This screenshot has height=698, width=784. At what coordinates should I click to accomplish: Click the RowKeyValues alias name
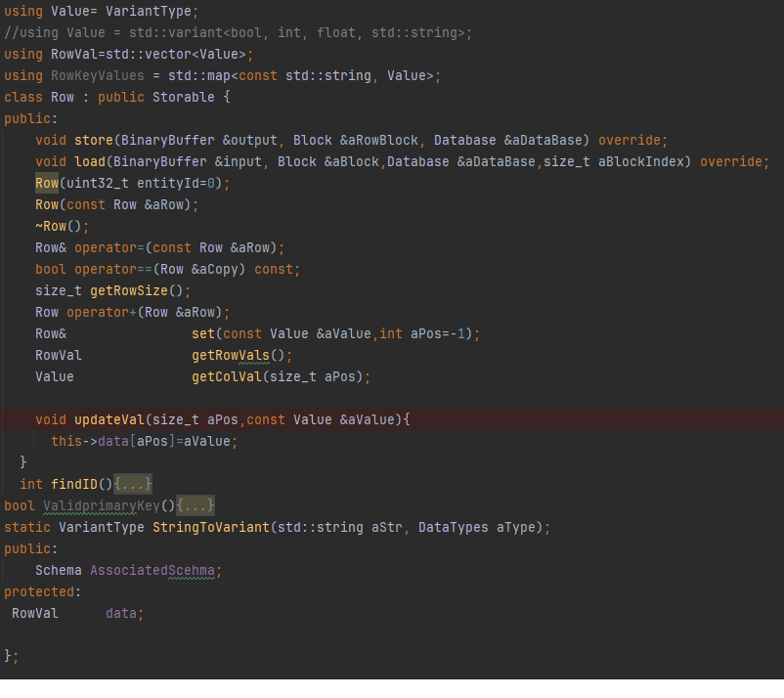tap(98, 75)
